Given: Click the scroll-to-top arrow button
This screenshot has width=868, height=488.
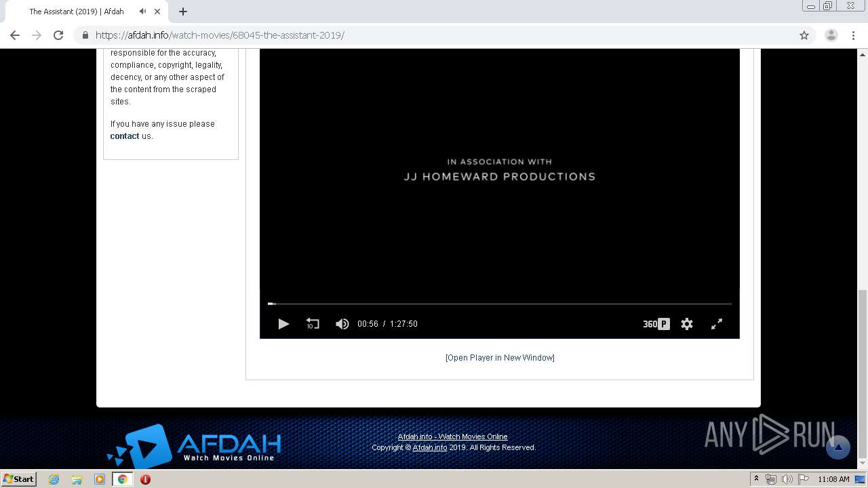Looking at the screenshot, I should click(838, 447).
